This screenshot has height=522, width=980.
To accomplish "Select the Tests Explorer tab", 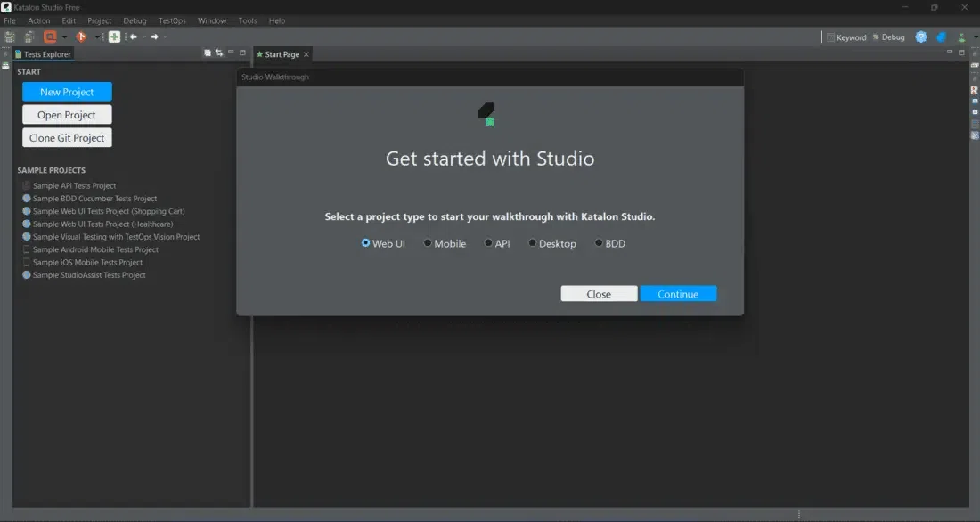I will coord(43,54).
